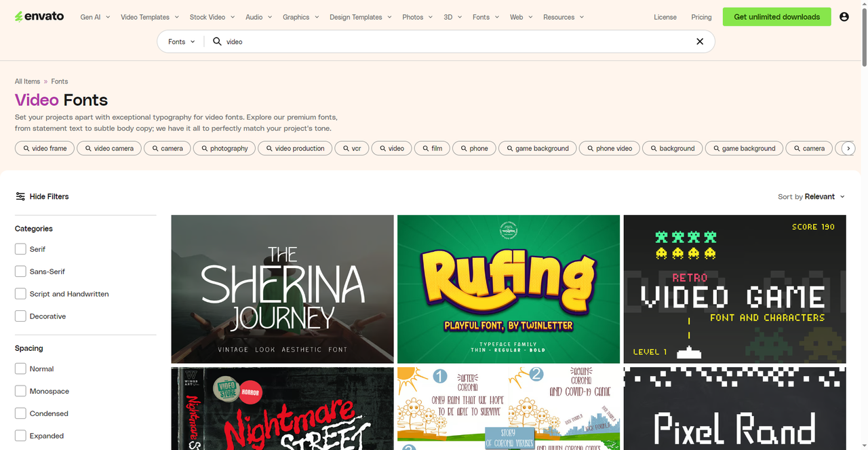Open the Rufing font thumbnail
This screenshot has height=450, width=868.
[508, 289]
